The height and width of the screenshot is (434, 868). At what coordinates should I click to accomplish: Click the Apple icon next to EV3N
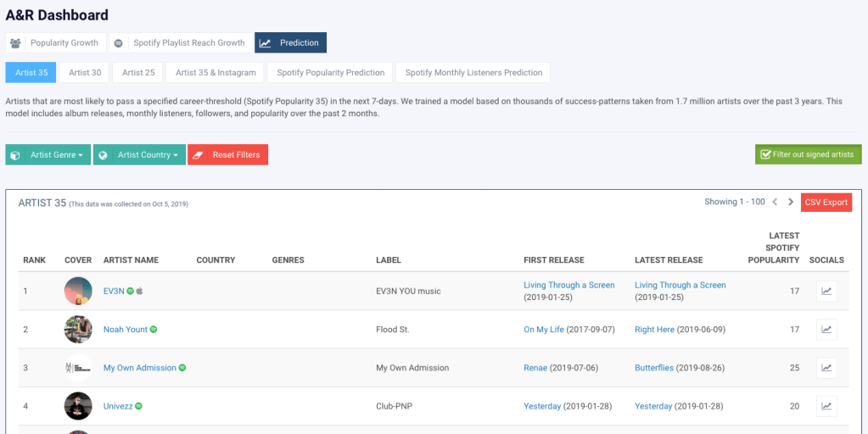click(141, 292)
